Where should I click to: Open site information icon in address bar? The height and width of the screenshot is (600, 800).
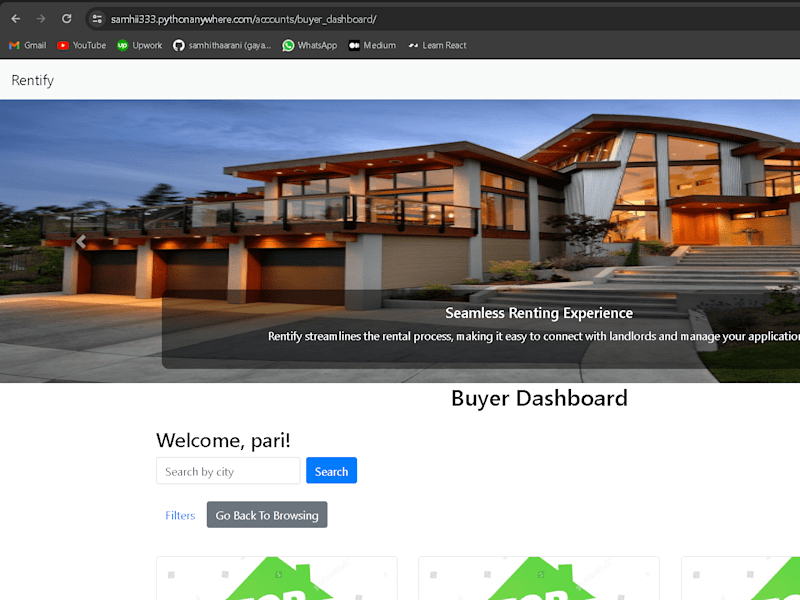coord(96,19)
